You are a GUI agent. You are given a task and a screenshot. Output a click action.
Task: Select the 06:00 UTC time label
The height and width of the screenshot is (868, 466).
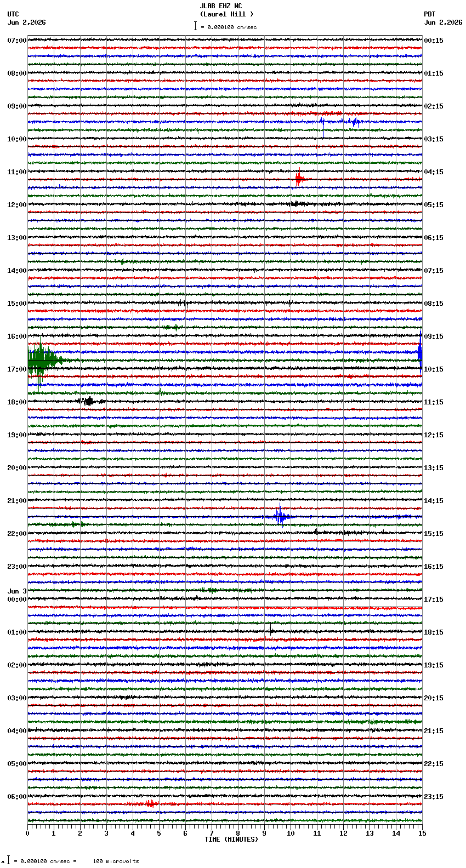[x=17, y=797]
